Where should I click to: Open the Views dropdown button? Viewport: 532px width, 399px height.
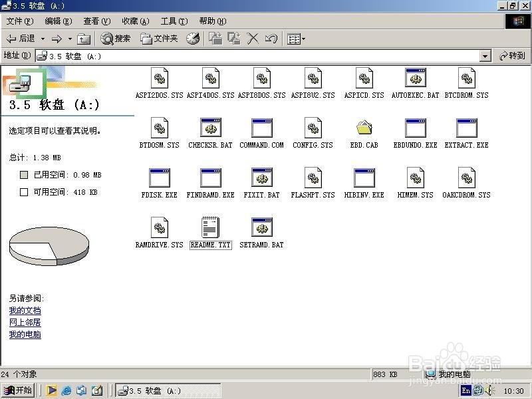pos(296,39)
